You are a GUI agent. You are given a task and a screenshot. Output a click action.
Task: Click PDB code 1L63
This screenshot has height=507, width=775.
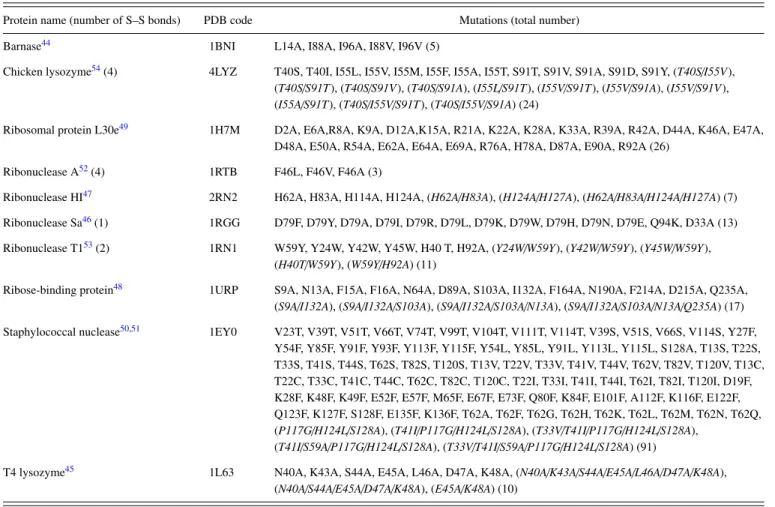pyautogui.click(x=221, y=472)
